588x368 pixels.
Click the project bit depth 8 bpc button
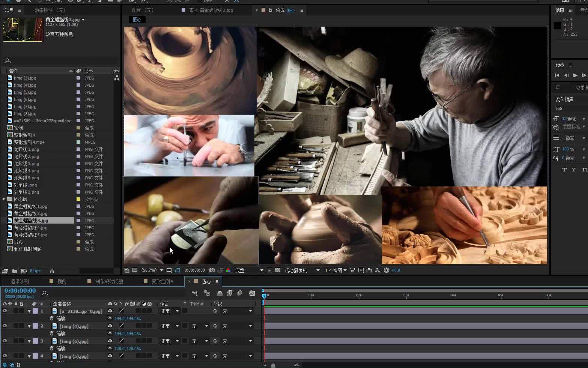coord(35,271)
